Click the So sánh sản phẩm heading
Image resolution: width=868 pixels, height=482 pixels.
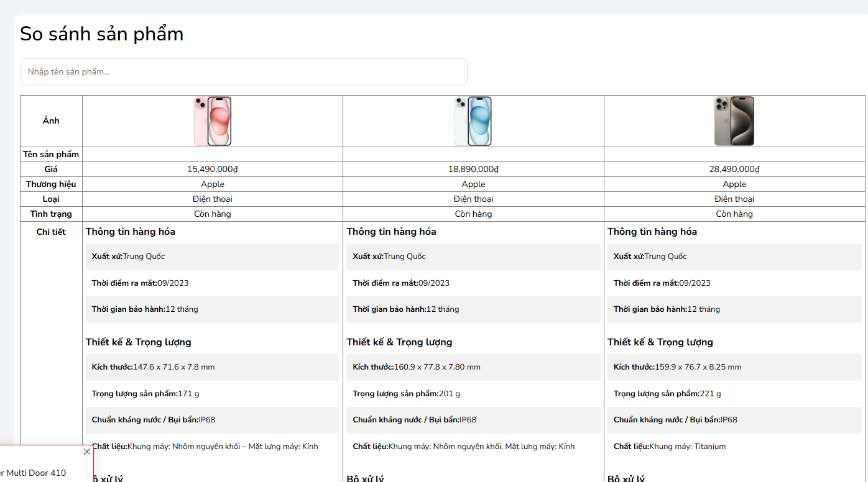click(x=102, y=34)
